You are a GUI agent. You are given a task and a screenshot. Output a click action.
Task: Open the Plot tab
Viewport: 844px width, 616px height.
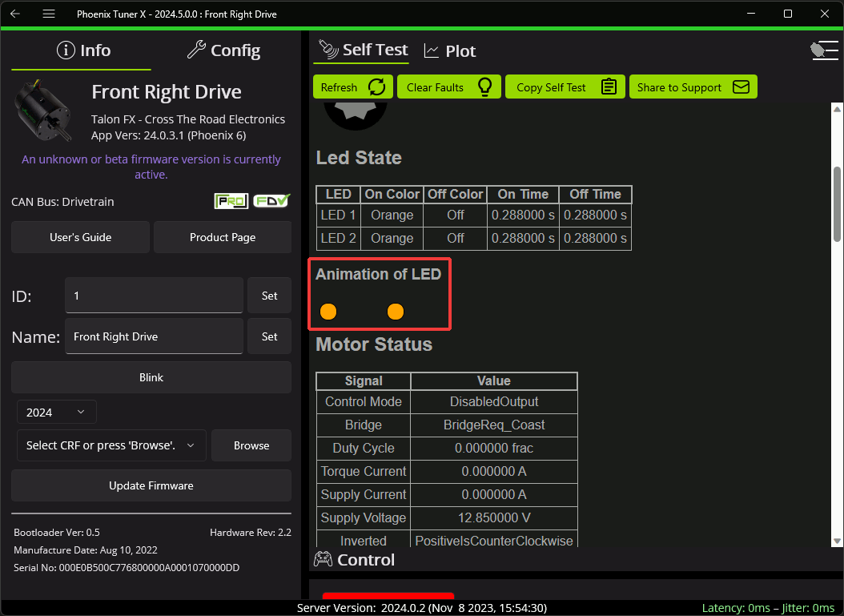450,51
